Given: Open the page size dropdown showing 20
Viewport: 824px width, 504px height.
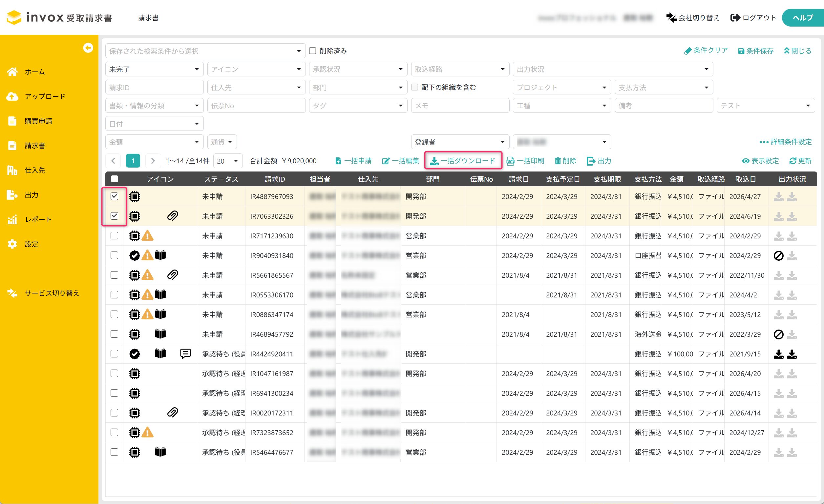Looking at the screenshot, I should 228,161.
